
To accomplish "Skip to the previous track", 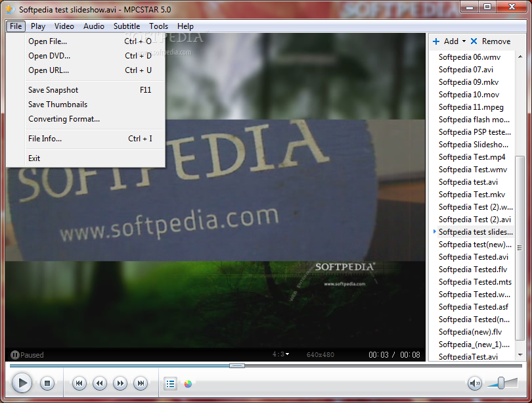I will tap(79, 383).
